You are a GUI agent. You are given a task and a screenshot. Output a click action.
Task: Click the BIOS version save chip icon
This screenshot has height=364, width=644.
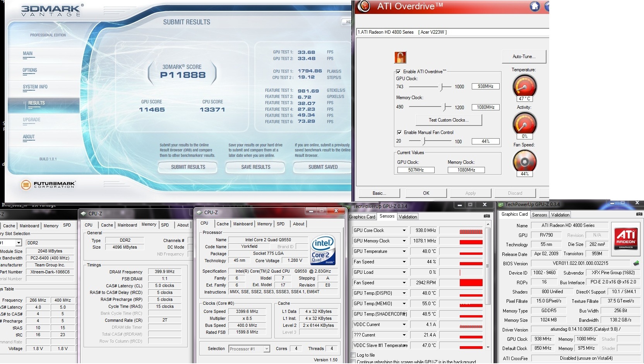[x=636, y=263]
